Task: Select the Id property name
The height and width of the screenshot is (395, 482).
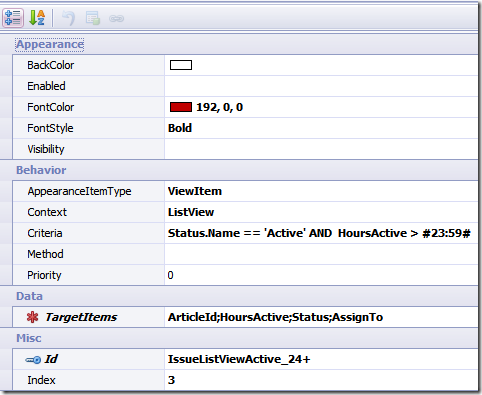Action: tap(51, 359)
